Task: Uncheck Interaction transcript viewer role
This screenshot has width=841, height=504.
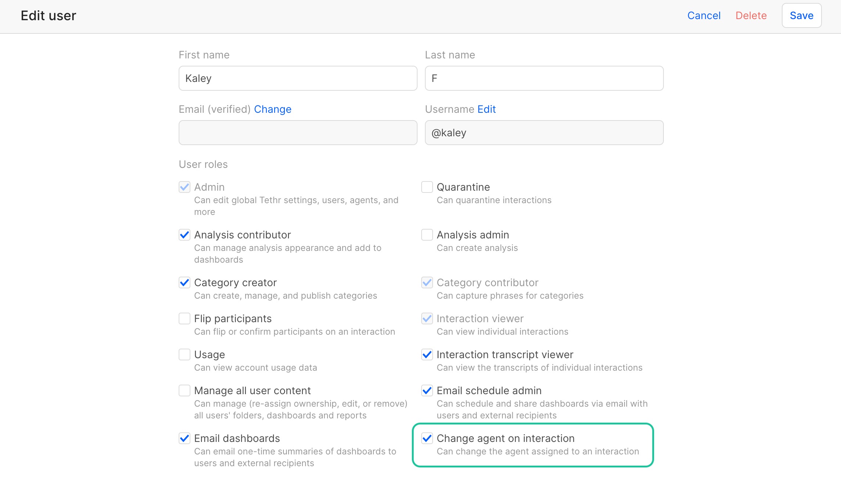Action: (427, 354)
